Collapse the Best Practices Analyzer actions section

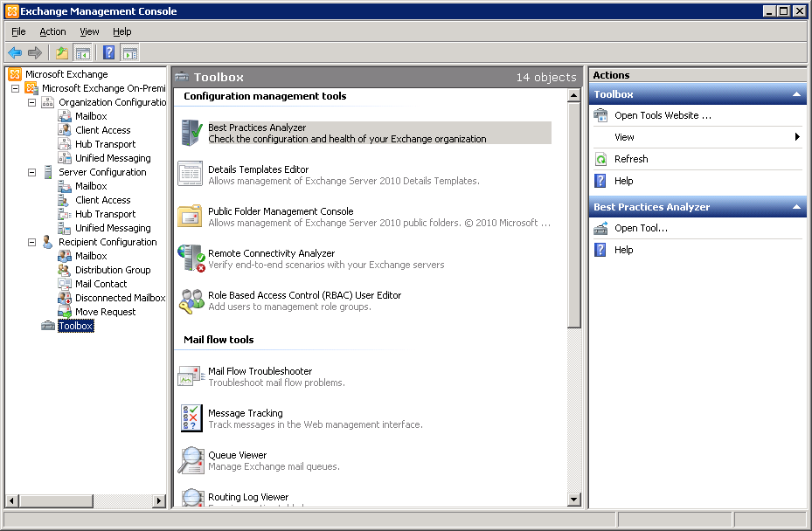[x=796, y=206]
